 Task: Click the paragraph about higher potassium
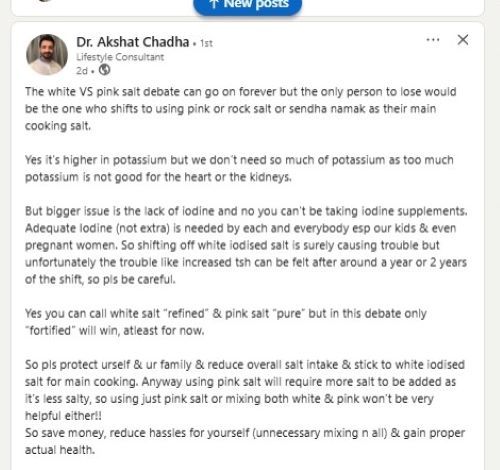[x=239, y=168]
